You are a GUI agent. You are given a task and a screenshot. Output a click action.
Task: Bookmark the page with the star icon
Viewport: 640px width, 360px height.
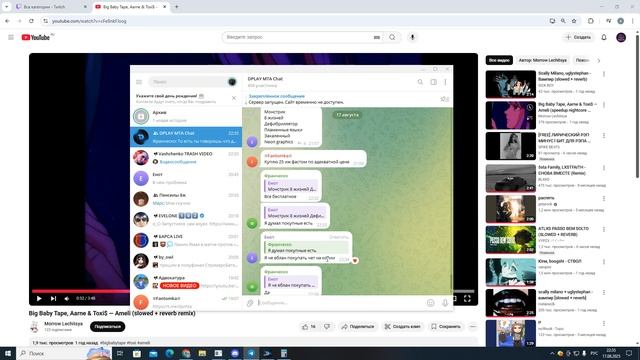click(x=574, y=21)
